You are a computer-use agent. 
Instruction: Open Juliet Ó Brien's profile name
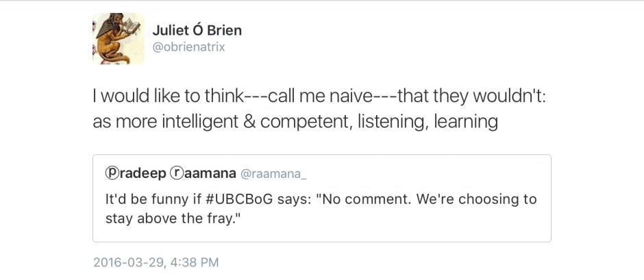196,30
